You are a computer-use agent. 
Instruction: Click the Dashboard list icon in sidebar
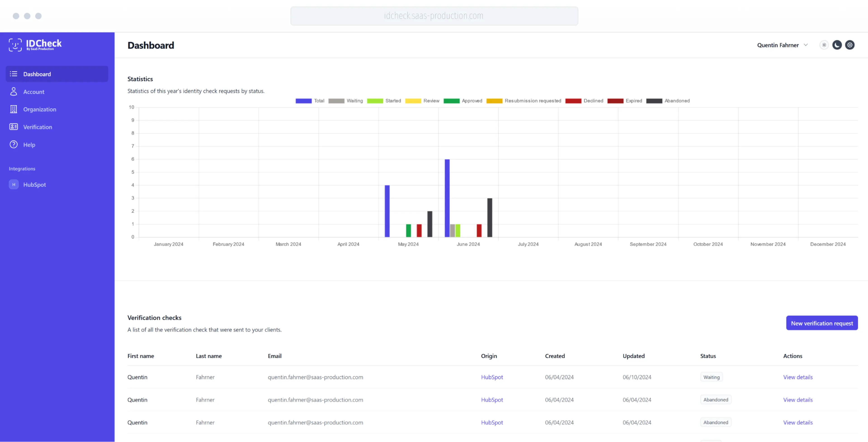(x=14, y=74)
